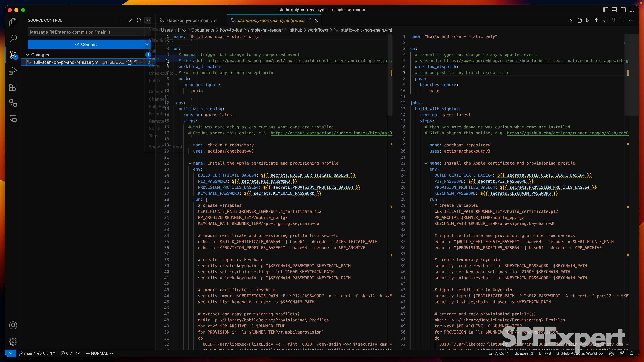Open the Accounts menu icon

(13, 325)
